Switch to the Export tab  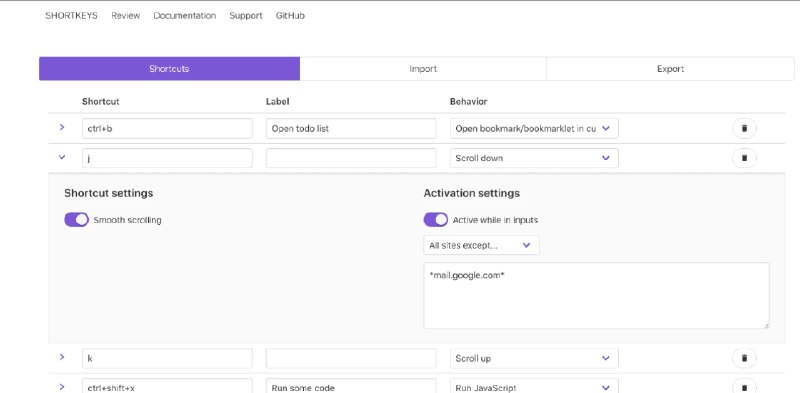[x=670, y=68]
